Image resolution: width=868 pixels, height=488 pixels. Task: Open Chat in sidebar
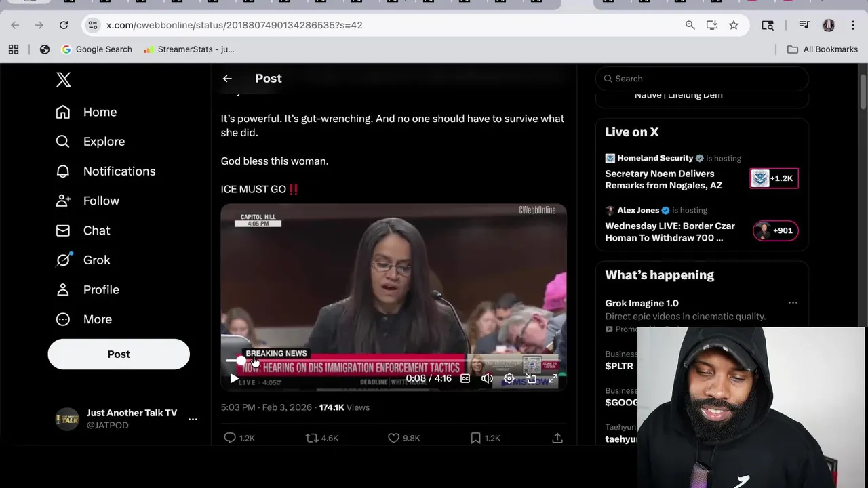83,230
